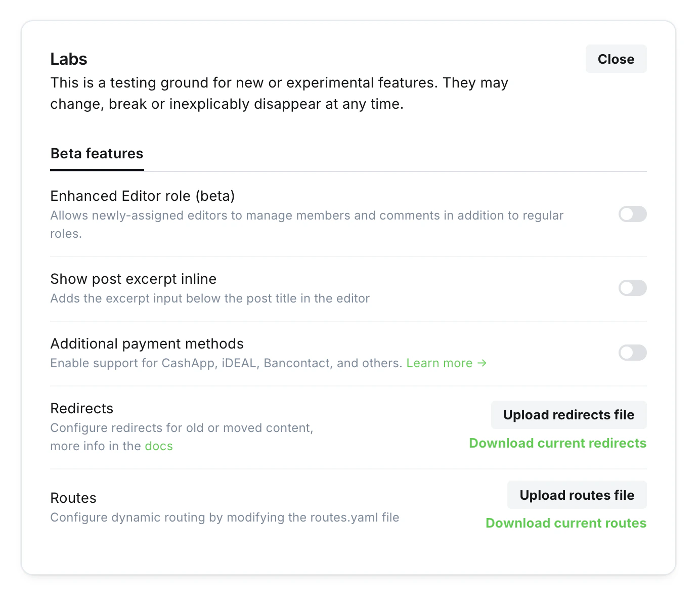This screenshot has width=700, height=604.
Task: Open the Learn more payment methods link
Action: (x=439, y=363)
